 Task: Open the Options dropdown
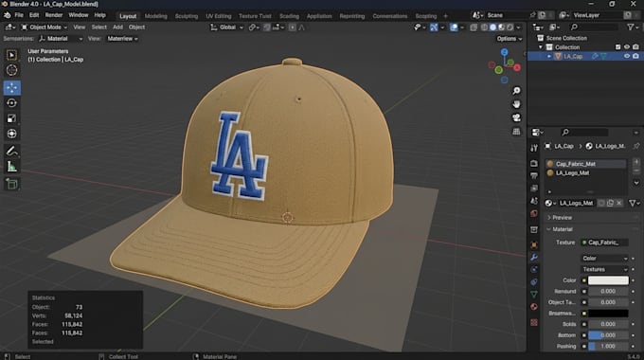[510, 39]
